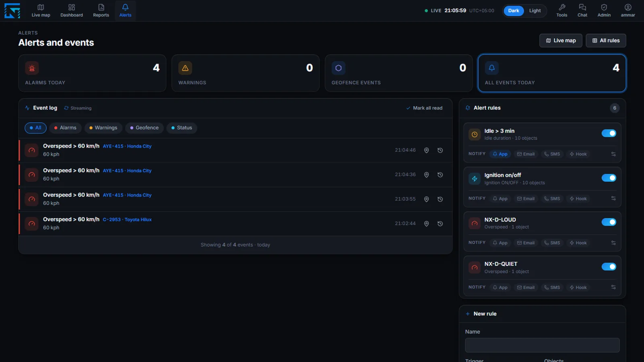Screen dimensions: 644x362
Task: Select the Geofence Events summary card
Action: tap(399, 73)
